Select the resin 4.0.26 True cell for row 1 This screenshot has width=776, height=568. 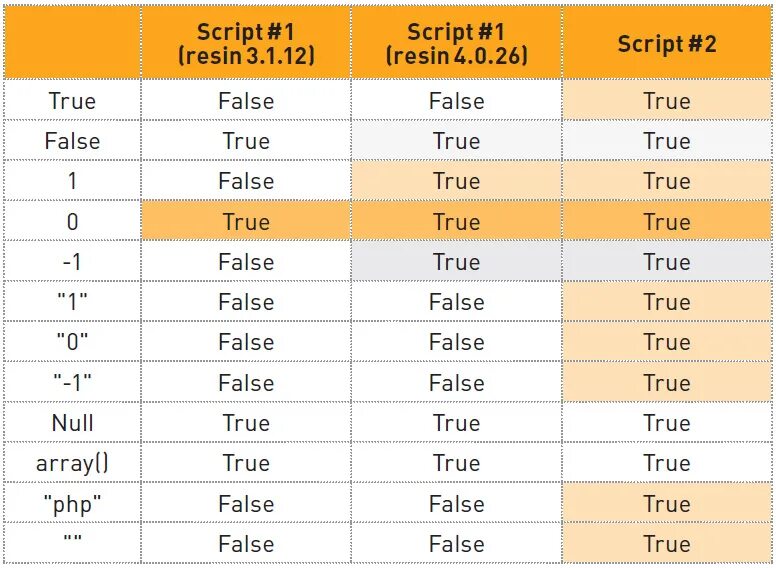456,181
